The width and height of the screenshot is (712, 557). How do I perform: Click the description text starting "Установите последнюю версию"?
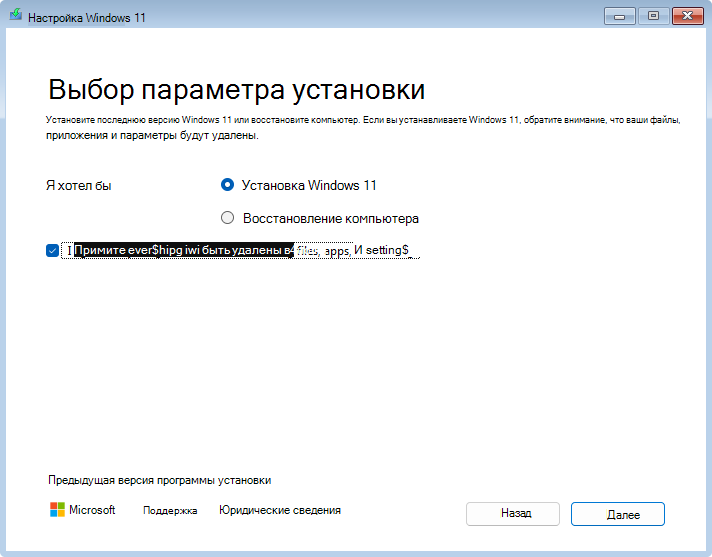point(363,128)
